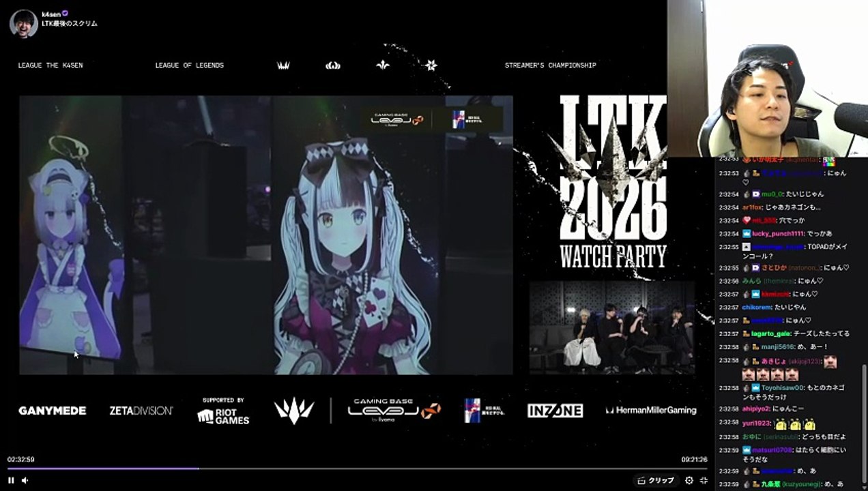Click LEAGUE THE K4SEN header text
This screenshot has width=868, height=491.
click(x=50, y=65)
